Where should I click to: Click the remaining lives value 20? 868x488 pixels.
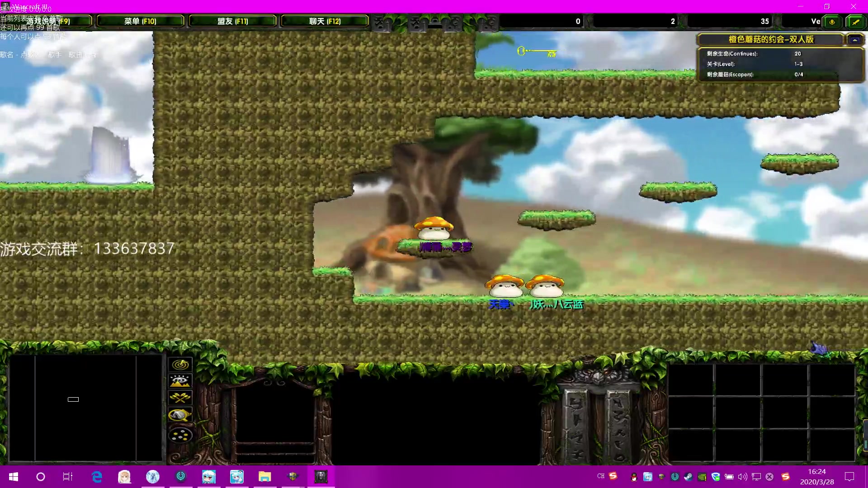pyautogui.click(x=797, y=54)
